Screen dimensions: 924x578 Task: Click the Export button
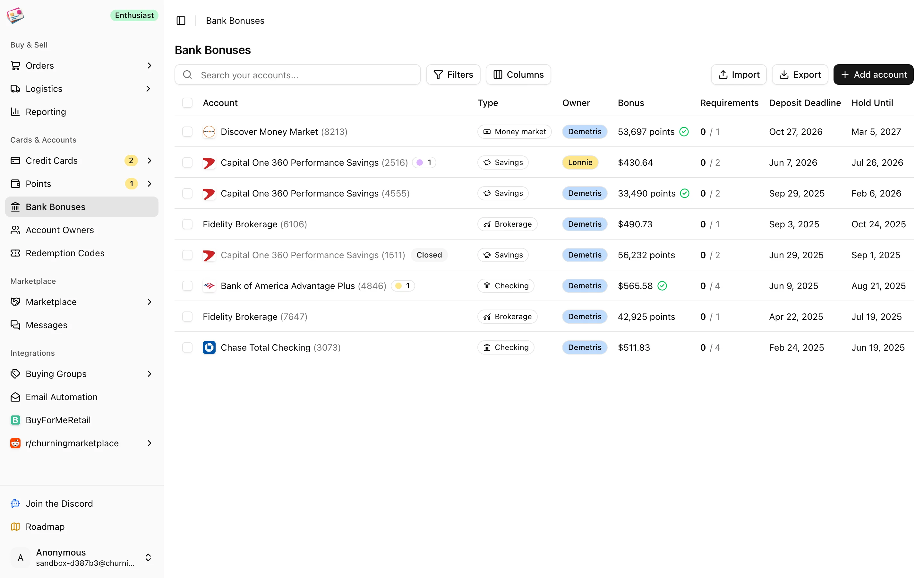pyautogui.click(x=800, y=74)
